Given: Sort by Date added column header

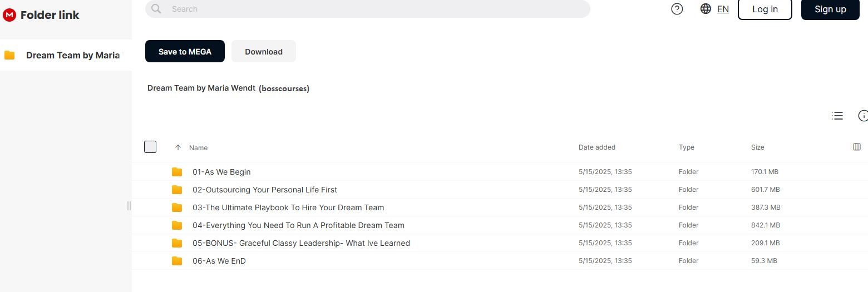Looking at the screenshot, I should (x=596, y=147).
